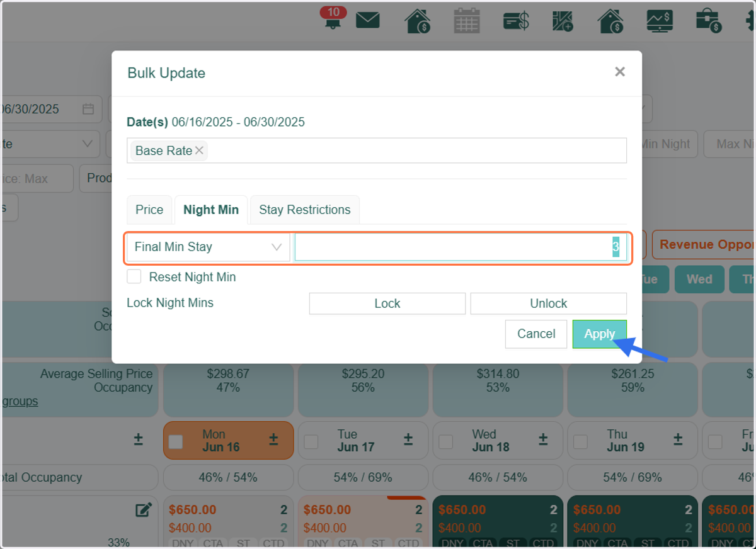Click plus-minus icon on Mon Jun 16

[x=273, y=439]
